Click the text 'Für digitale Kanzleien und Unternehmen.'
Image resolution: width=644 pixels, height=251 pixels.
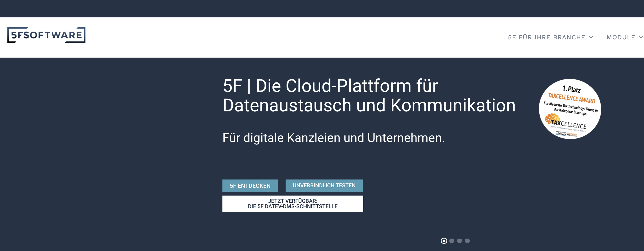[333, 138]
